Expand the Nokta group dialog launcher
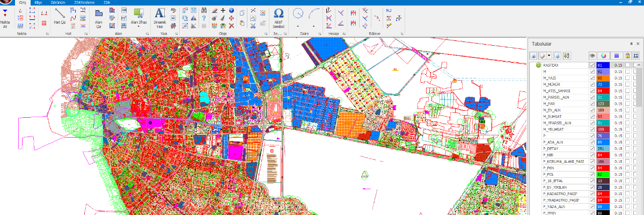The image size is (644, 215). [48, 34]
